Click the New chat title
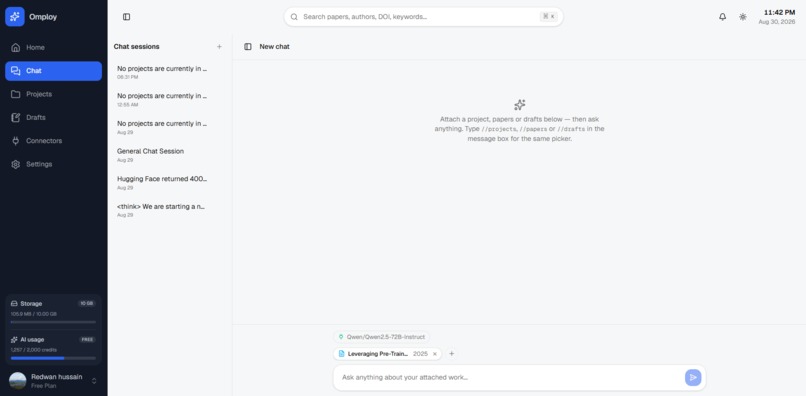Screen dimensions: 806x396 click(274, 47)
